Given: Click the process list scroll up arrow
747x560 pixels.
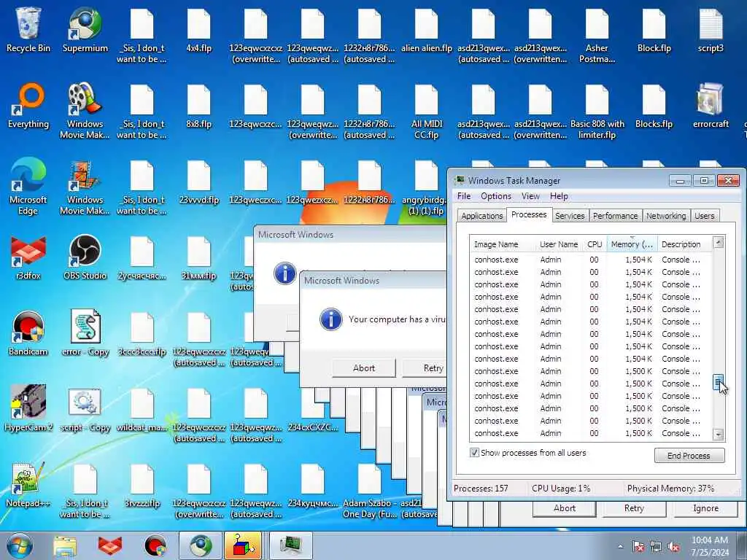Looking at the screenshot, I should [719, 242].
